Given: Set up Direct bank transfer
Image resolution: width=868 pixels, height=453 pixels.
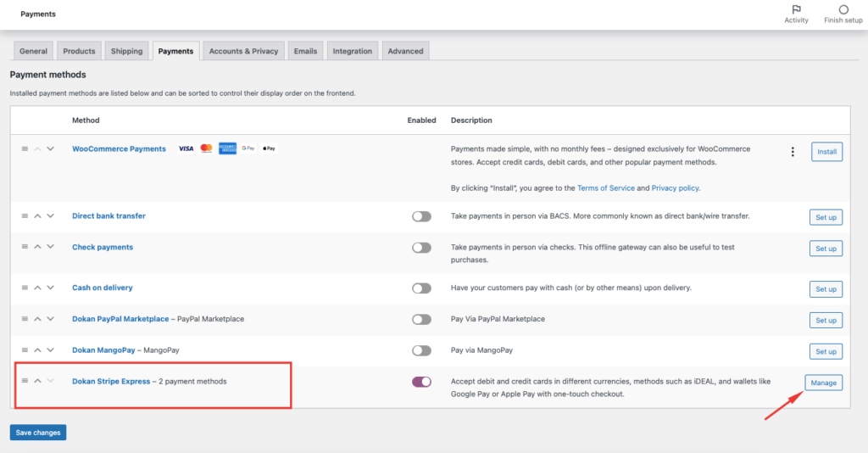Looking at the screenshot, I should pos(826,217).
